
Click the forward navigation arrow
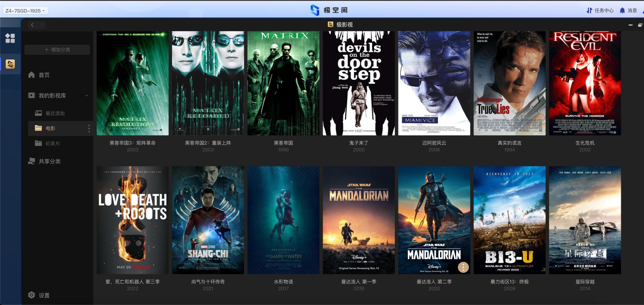pos(41,25)
